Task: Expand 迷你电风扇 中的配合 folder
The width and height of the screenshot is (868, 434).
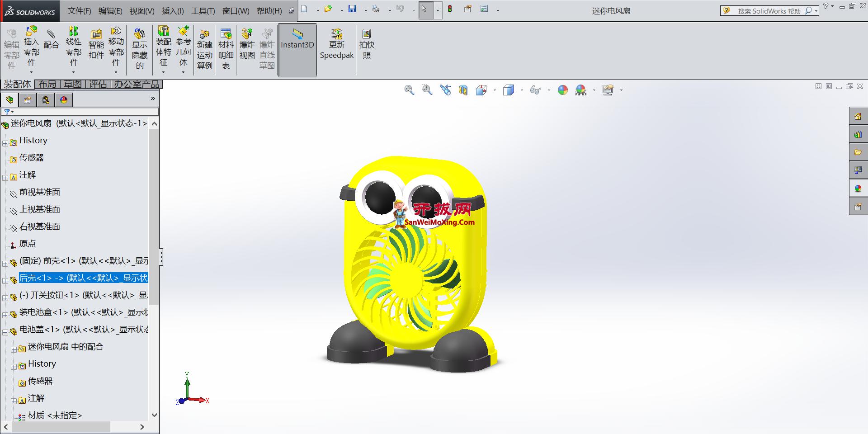Action: (x=14, y=349)
